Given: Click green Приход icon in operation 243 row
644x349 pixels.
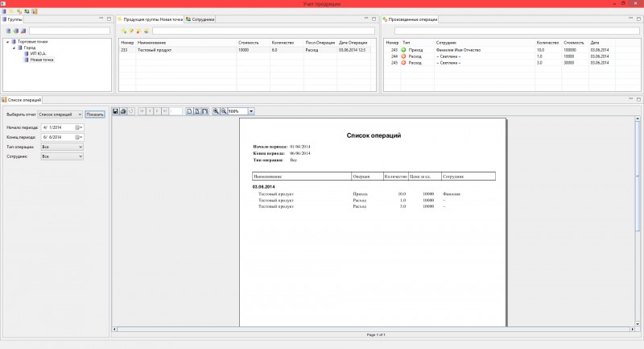Looking at the screenshot, I should coord(403,50).
